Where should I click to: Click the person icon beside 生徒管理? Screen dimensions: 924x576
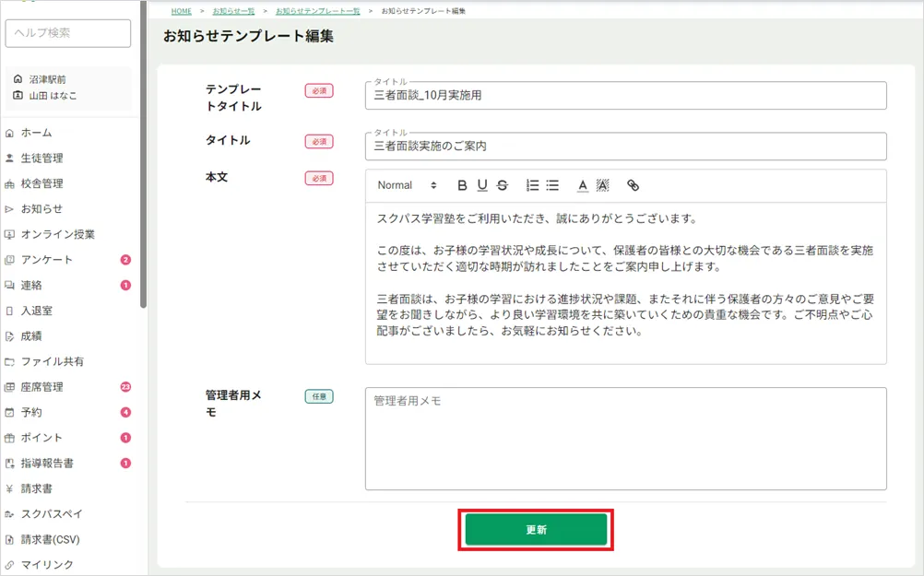point(9,159)
